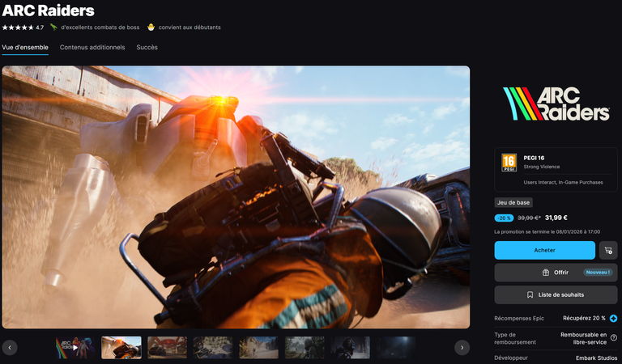Image resolution: width=622 pixels, height=364 pixels.
Task: Add game to cart icon
Action: (608, 250)
